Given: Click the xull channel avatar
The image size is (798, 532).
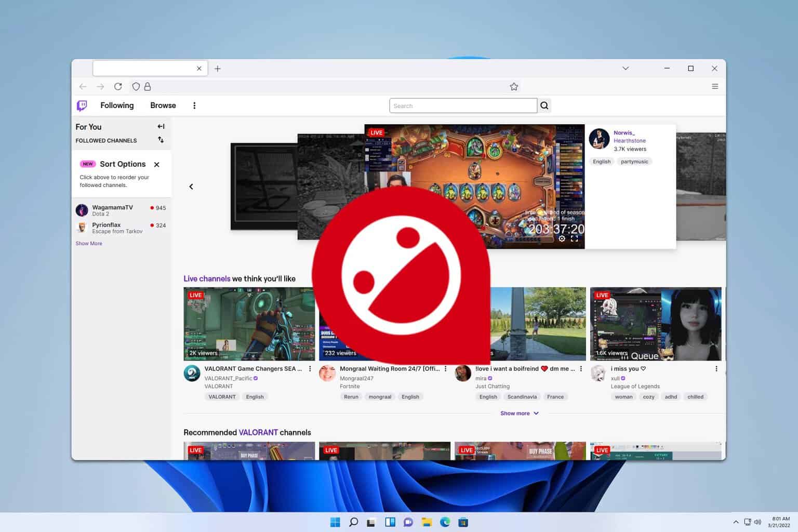Looking at the screenshot, I should (x=598, y=373).
